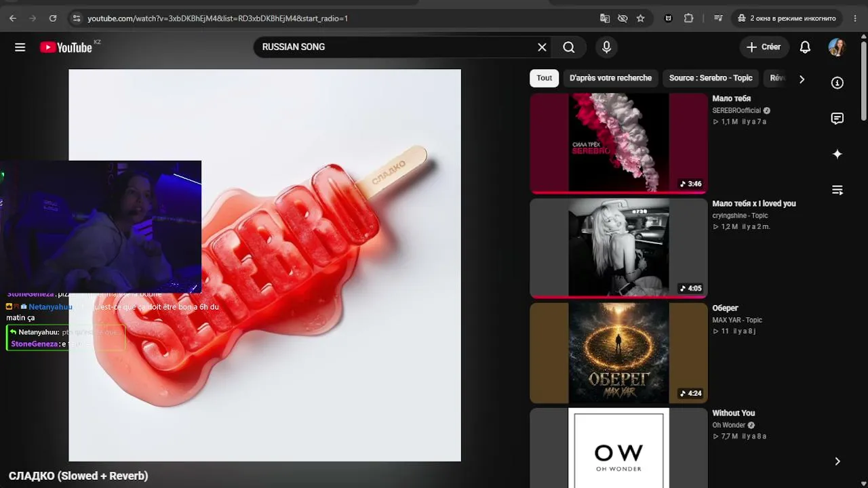Click the СЛАДКО (Slowed + Reverb) video title
This screenshot has width=868, height=488.
pos(79,476)
